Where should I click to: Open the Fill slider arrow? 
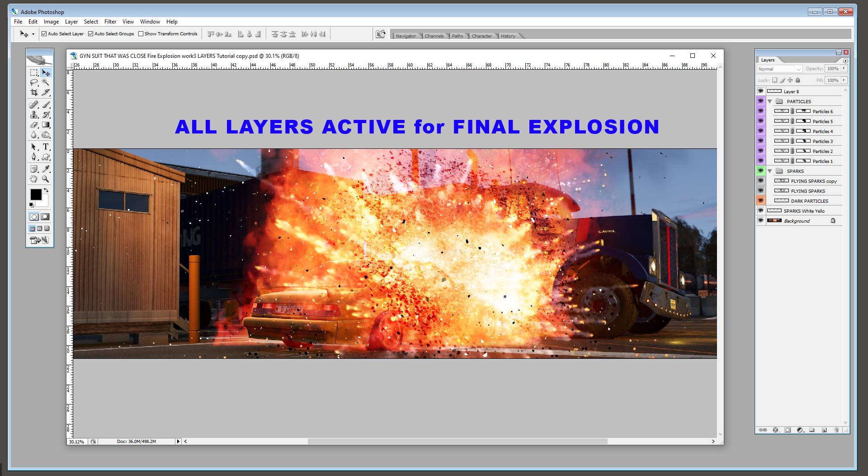[844, 80]
